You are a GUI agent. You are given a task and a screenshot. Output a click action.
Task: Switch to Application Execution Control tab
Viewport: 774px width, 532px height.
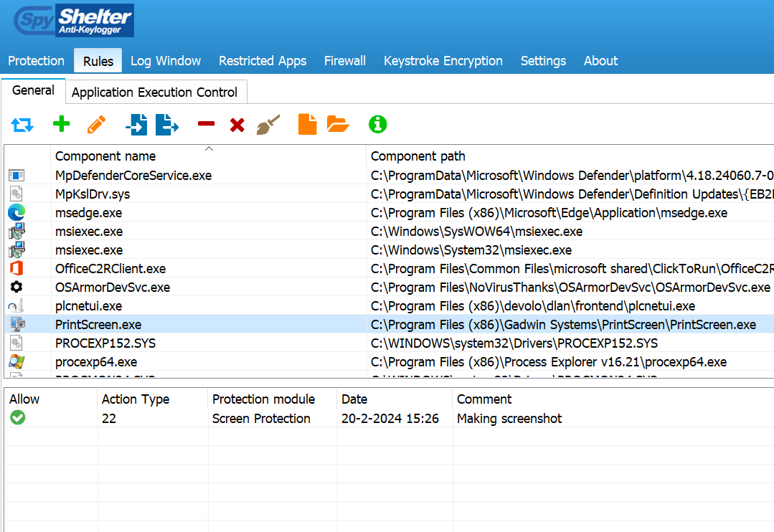[x=154, y=92]
